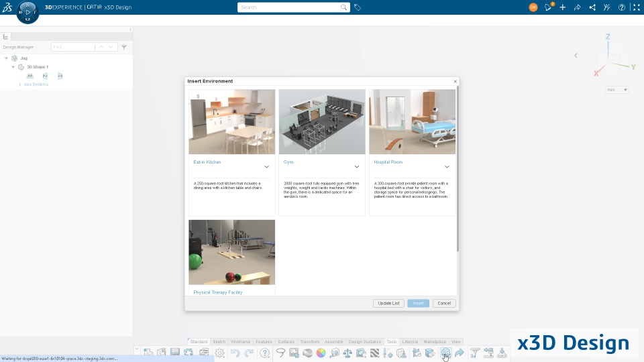The image size is (644, 362).
Task: Click the Insert button
Action: click(418, 303)
